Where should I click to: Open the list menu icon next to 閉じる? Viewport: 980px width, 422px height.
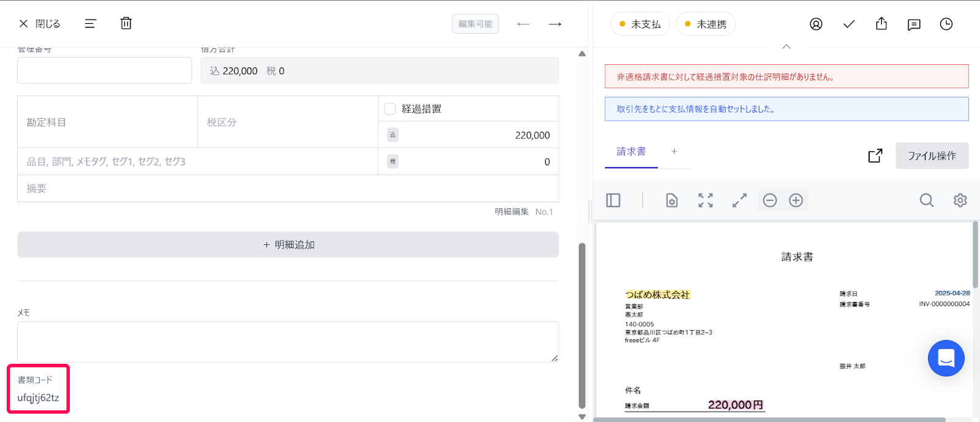(x=91, y=23)
